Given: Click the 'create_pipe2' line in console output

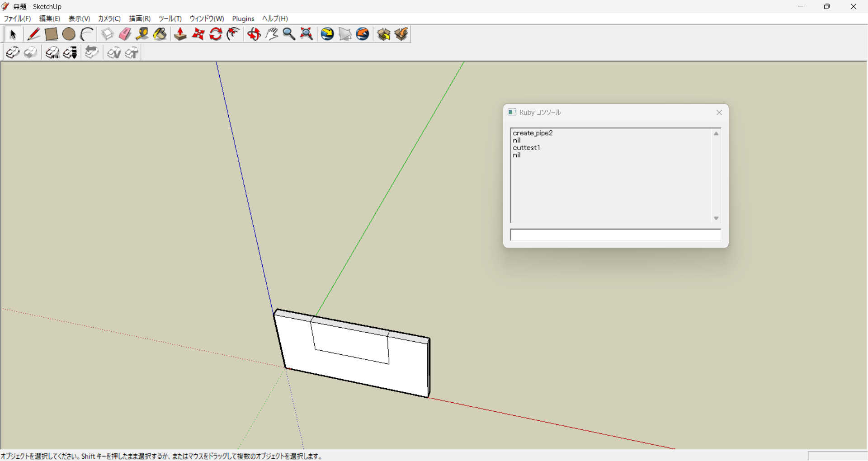Looking at the screenshot, I should (533, 133).
